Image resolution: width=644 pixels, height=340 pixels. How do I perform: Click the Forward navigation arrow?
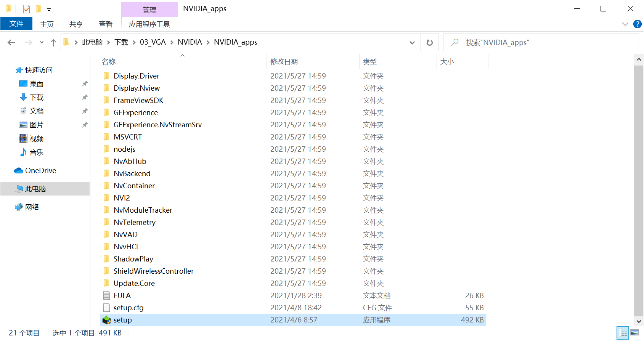(29, 43)
